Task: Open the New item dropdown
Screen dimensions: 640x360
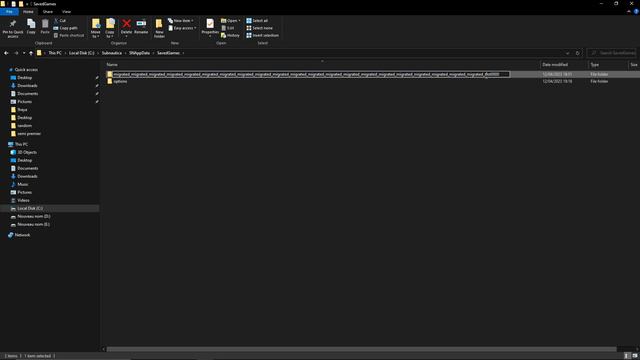Action: [x=181, y=20]
